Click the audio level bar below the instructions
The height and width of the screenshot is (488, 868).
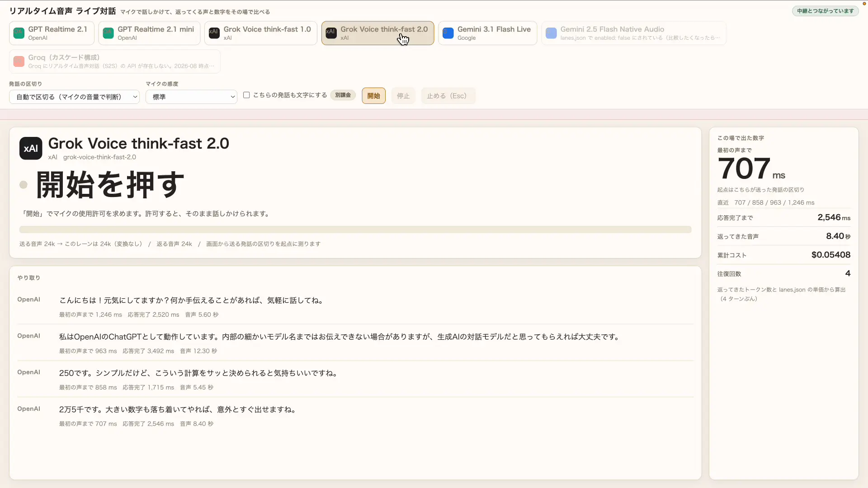355,230
